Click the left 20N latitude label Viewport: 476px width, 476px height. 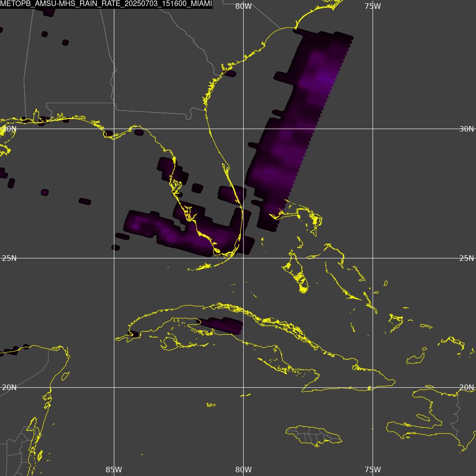pyautogui.click(x=9, y=387)
